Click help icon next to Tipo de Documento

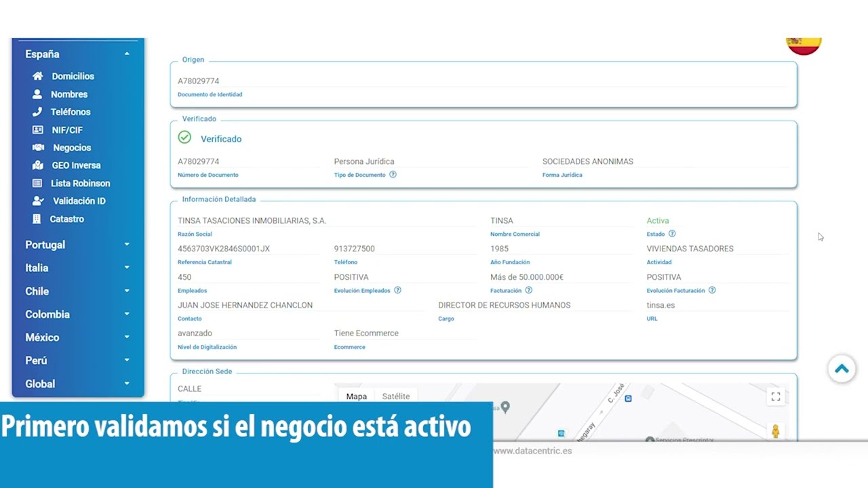click(393, 175)
